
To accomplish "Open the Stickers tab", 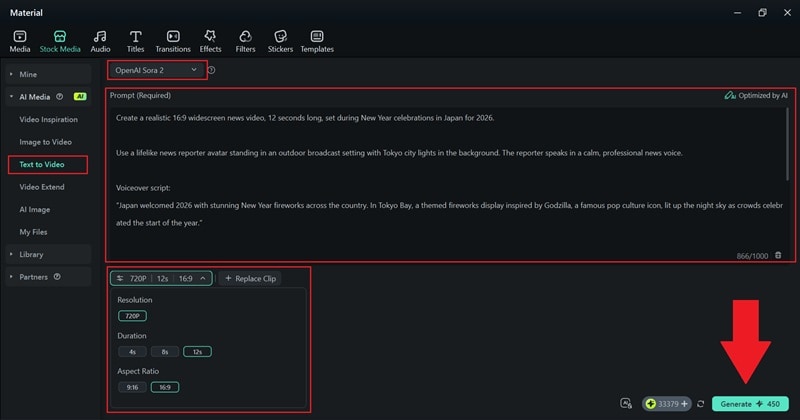I will [x=280, y=41].
